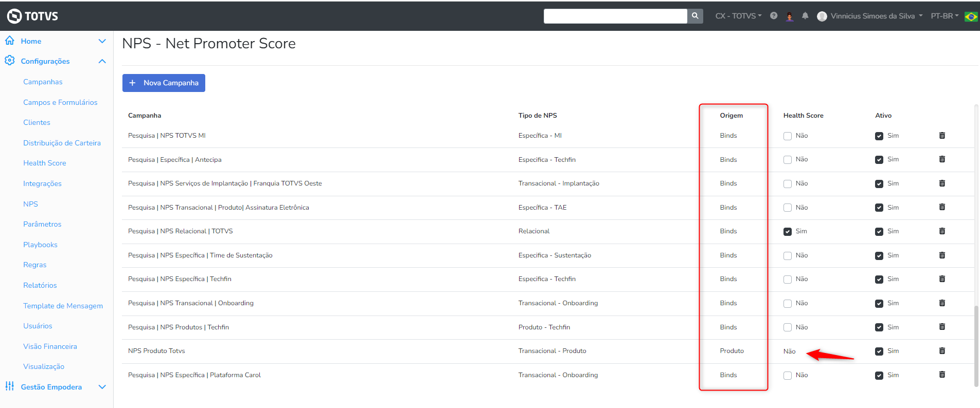Open Visão Financeira in the sidebar
This screenshot has height=408, width=980.
(50, 346)
